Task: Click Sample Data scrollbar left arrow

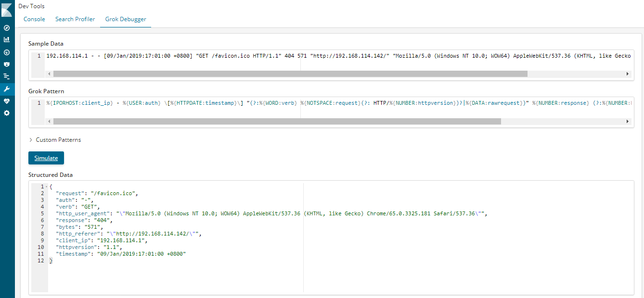Action: point(49,74)
